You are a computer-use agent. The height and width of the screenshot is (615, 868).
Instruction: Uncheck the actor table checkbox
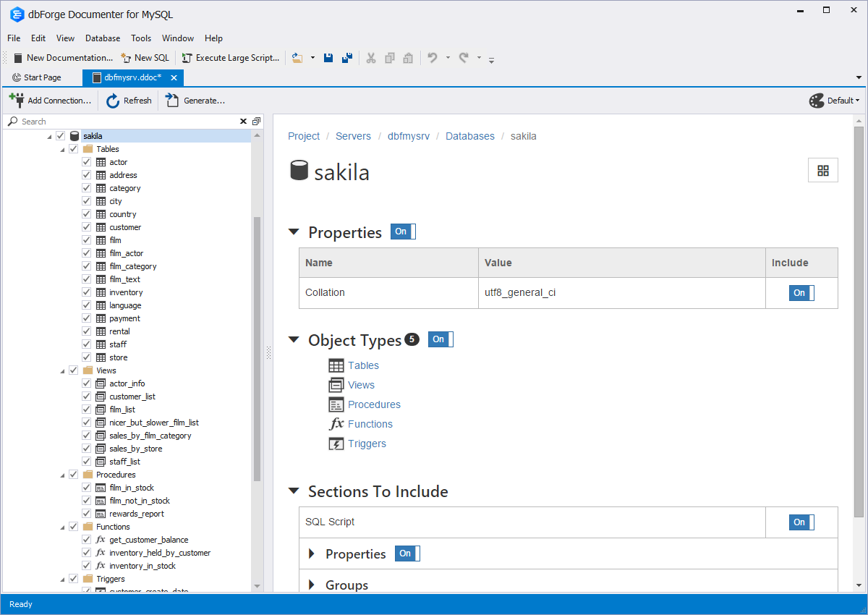(x=86, y=161)
